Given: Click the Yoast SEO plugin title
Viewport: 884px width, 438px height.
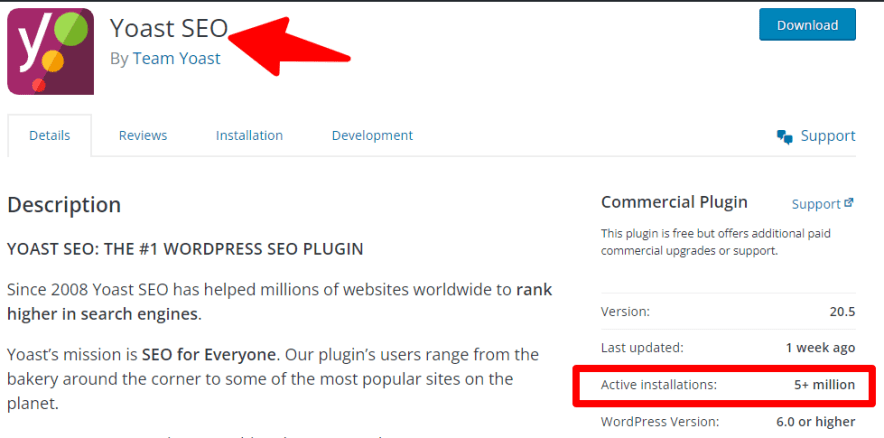Looking at the screenshot, I should coord(169,28).
